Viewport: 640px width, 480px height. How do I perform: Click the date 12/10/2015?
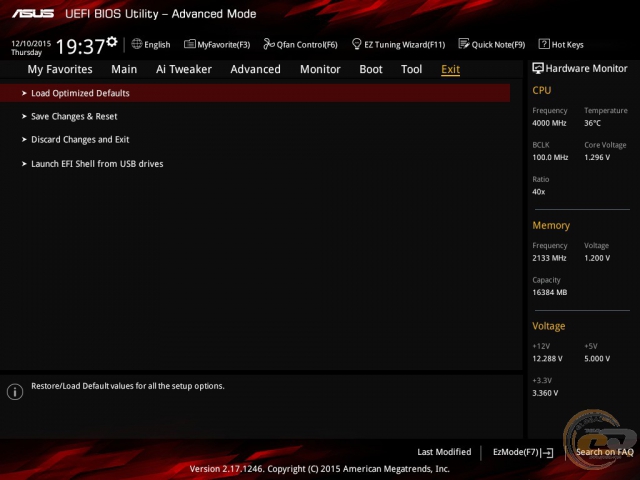click(31, 43)
